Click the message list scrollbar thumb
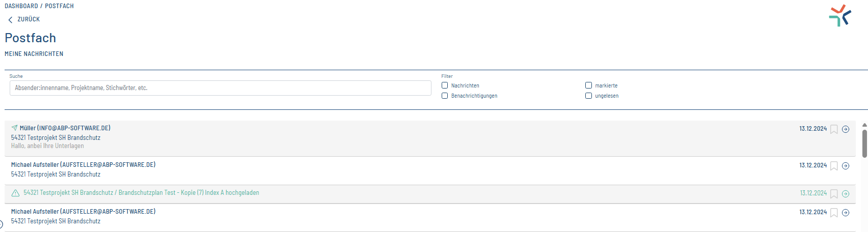The height and width of the screenshot is (232, 868). (864, 143)
